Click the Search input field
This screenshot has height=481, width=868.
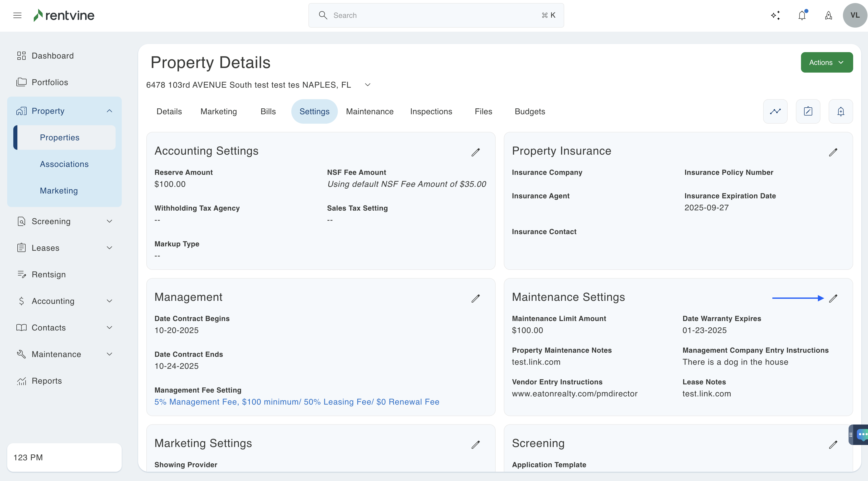(x=435, y=15)
